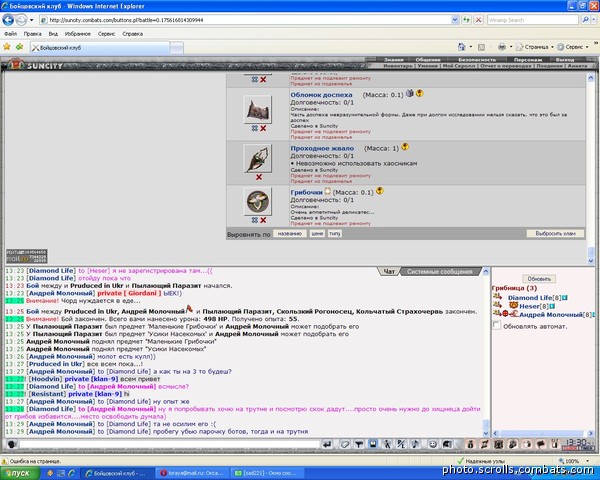Click the browser address bar
This screenshot has height=480, width=600.
click(250, 19)
